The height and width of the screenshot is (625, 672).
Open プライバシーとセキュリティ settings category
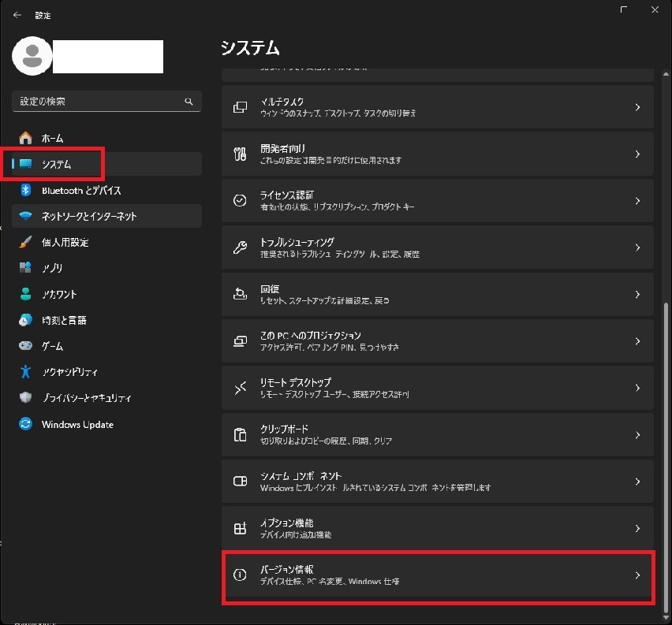point(106,398)
